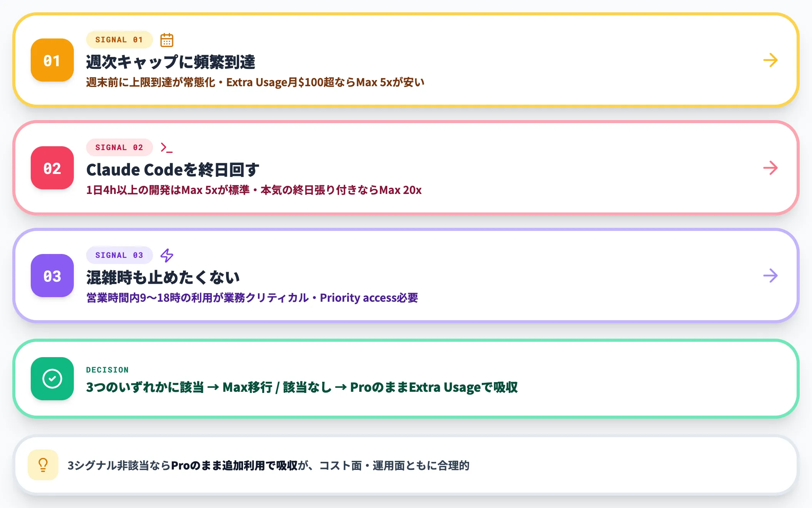Select the SIGNAL 01 pill label
The width and height of the screenshot is (812, 508).
[119, 40]
